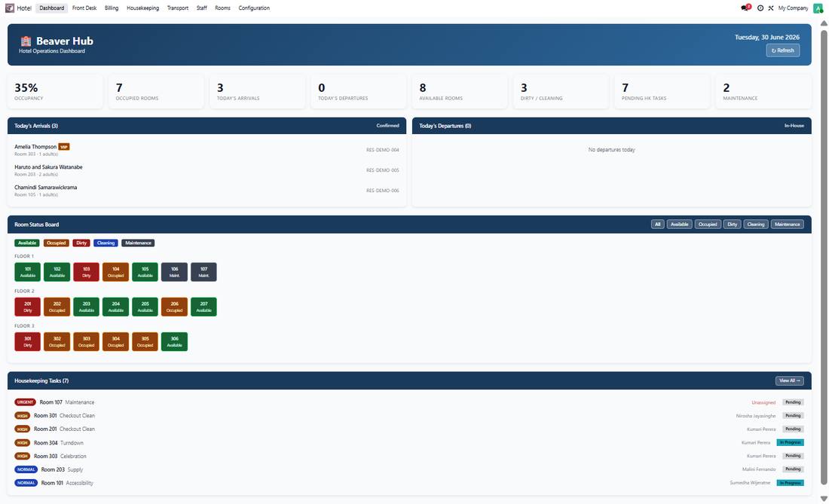Select room 203 tile

[86, 307]
